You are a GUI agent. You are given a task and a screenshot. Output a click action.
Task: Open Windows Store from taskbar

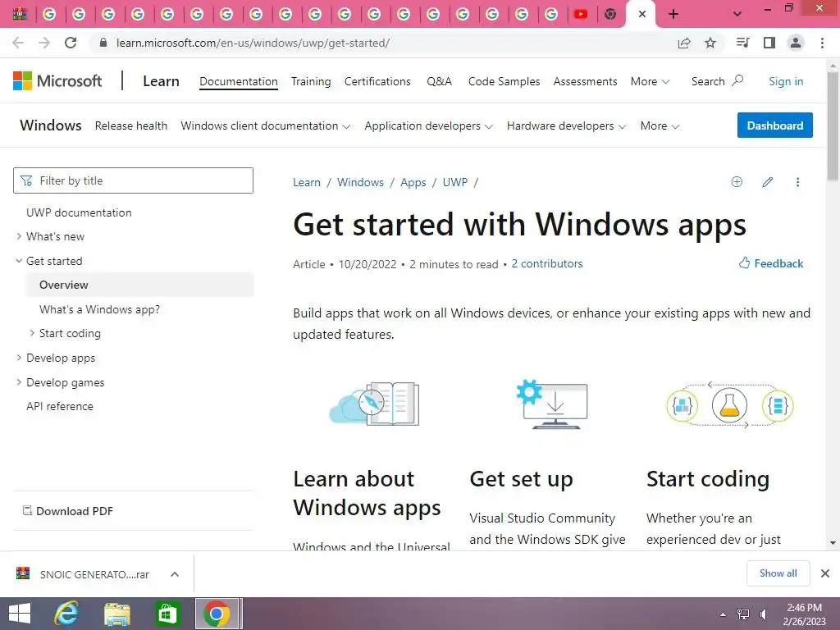tap(167, 614)
